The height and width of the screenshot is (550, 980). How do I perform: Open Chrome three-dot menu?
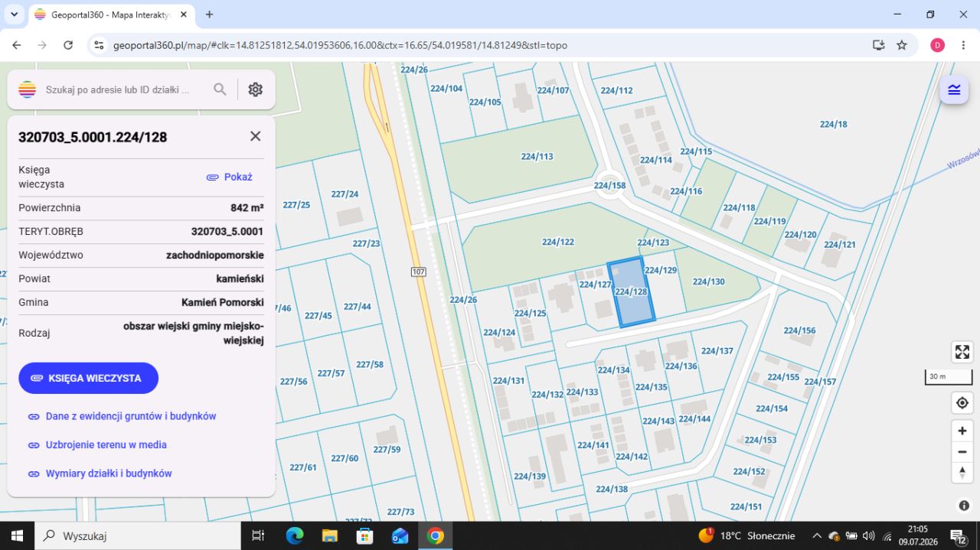(964, 45)
